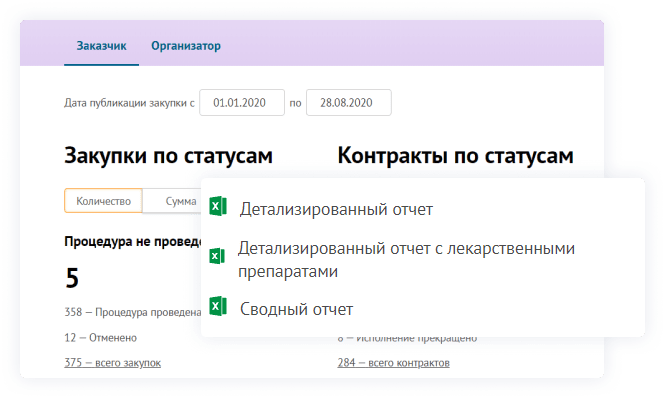Switch to the Заказчик tab
This screenshot has width=665, height=398.
click(x=101, y=46)
